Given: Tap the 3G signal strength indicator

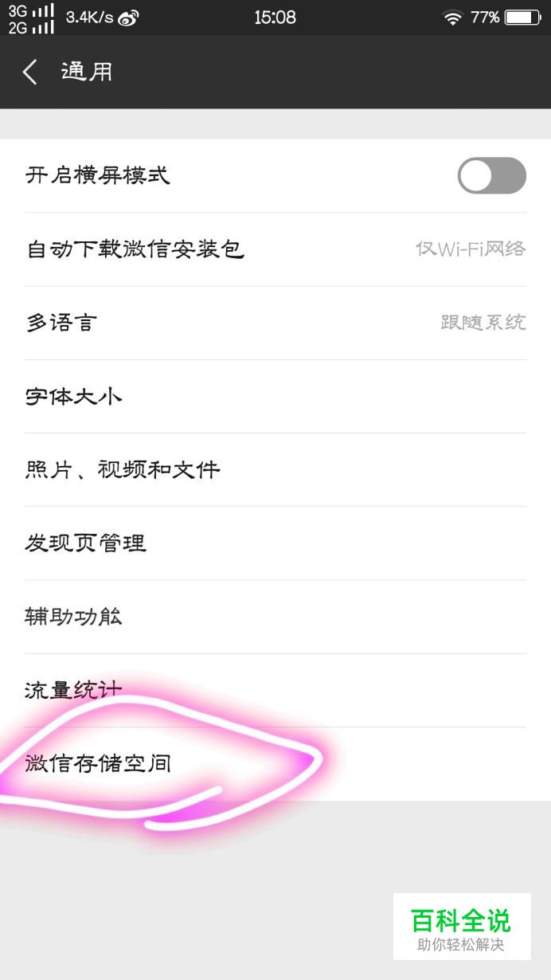Looking at the screenshot, I should [x=32, y=10].
